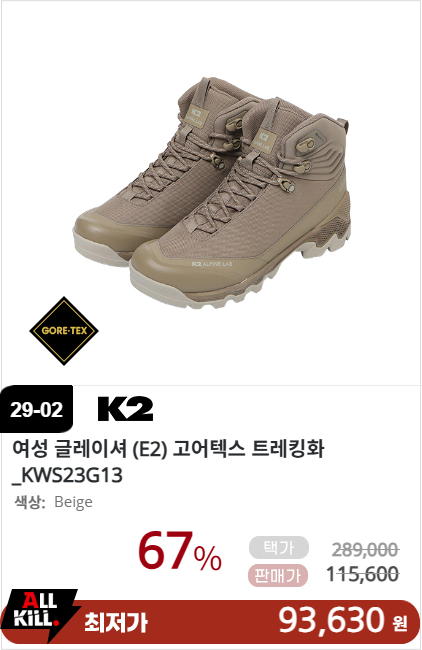The image size is (422, 650).
Task: Click the 색상: Beige color text
Action: (54, 502)
